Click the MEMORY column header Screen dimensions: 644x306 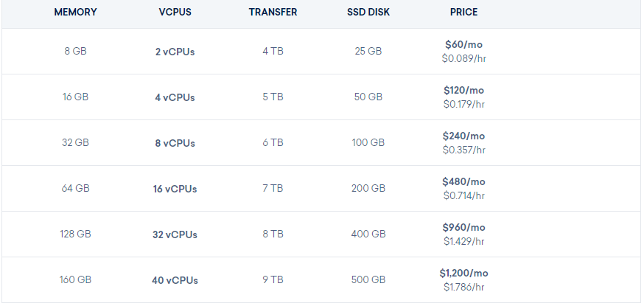[75, 12]
